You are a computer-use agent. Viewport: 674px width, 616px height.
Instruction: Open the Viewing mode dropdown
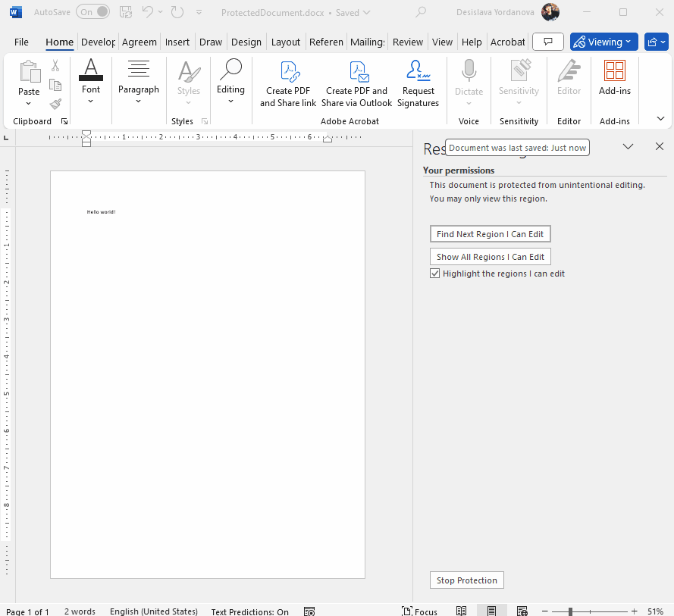click(603, 42)
